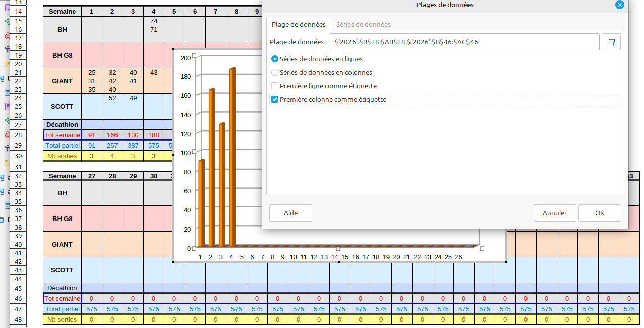Image resolution: width=644 pixels, height=328 pixels.
Task: Switch to the Séries de données tab
Action: [x=363, y=24]
